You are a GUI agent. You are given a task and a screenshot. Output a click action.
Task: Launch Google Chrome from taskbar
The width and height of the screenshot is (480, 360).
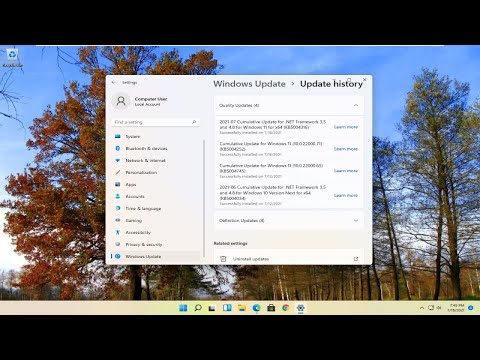[x=286, y=308]
